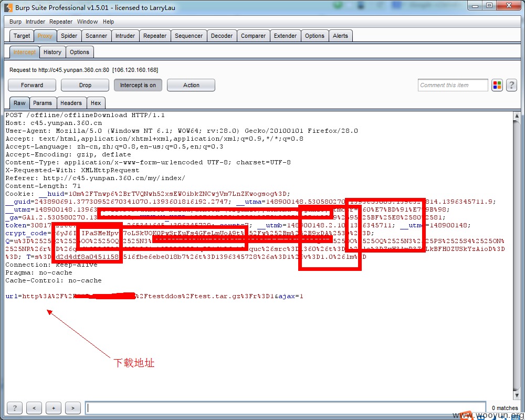The height and width of the screenshot is (420, 525).
Task: Switch to the main Options tab
Action: (x=314, y=36)
